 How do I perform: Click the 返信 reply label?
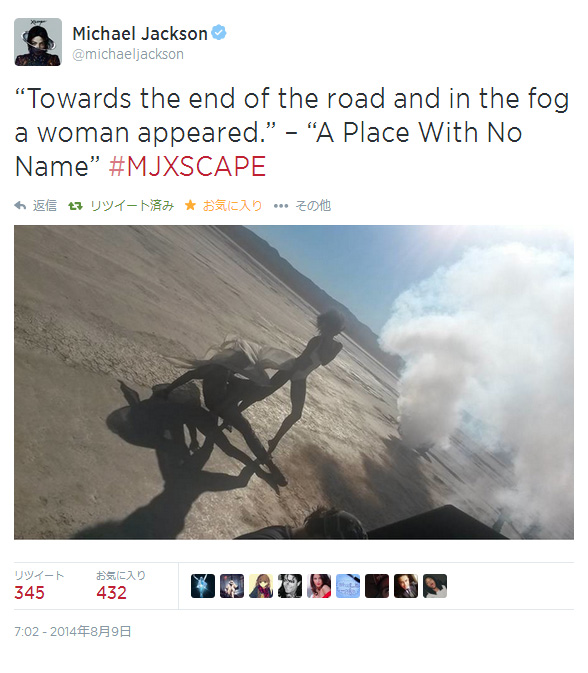(45, 206)
